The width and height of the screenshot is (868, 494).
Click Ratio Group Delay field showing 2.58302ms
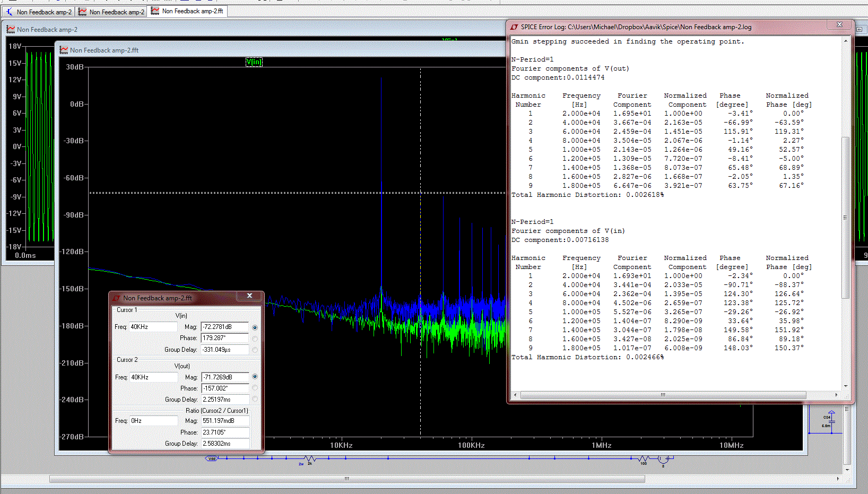[x=225, y=444]
